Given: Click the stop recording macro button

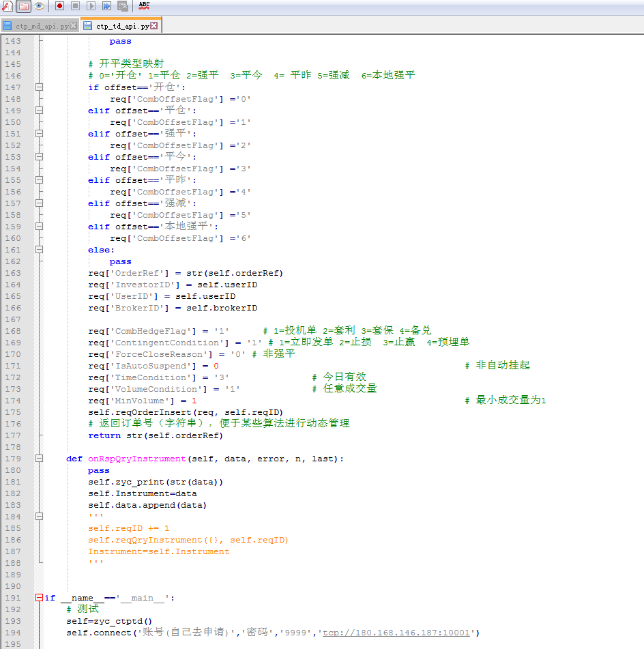Looking at the screenshot, I should (x=75, y=6).
